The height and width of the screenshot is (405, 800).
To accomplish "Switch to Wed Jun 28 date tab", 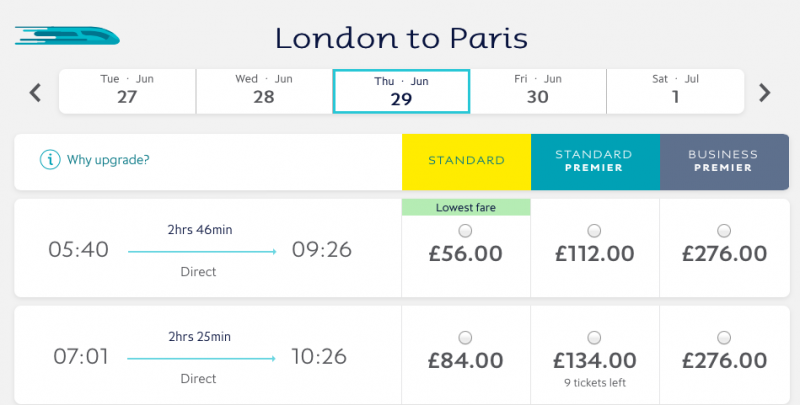I will coord(264,91).
